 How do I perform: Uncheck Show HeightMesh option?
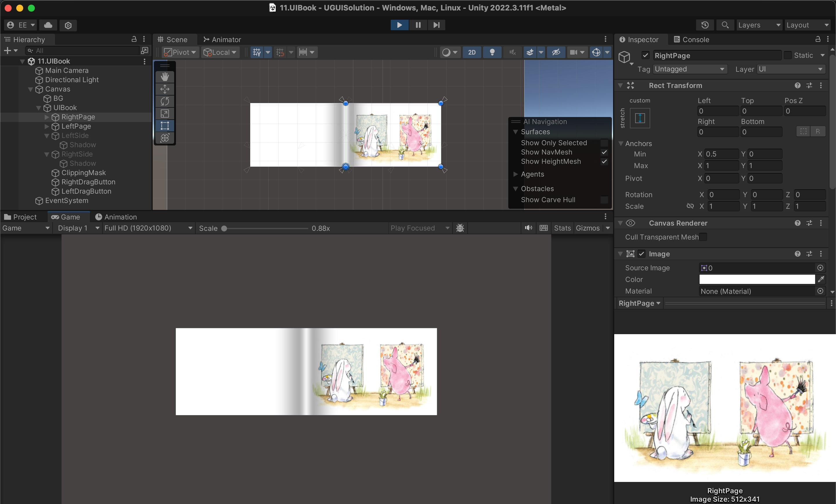(x=604, y=161)
